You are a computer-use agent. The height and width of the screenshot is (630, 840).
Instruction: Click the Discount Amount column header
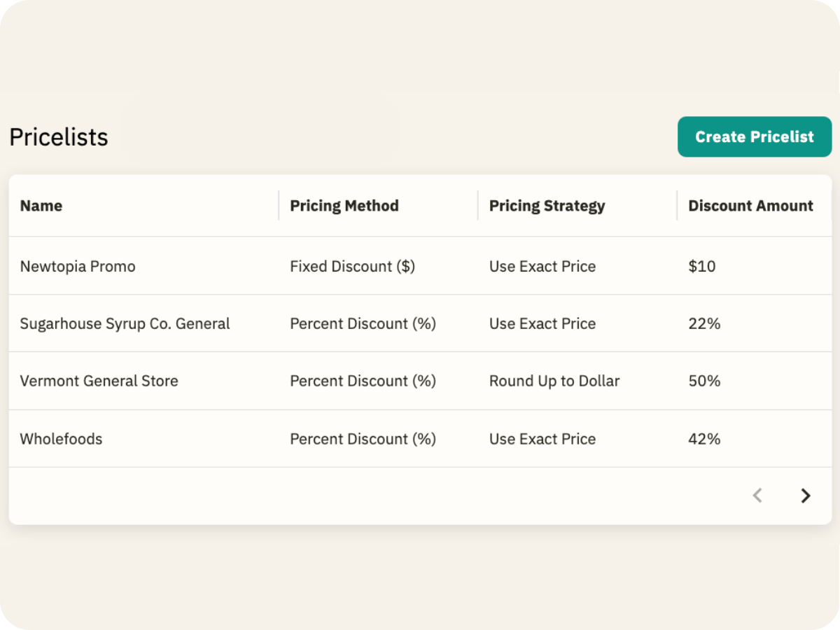click(x=750, y=206)
